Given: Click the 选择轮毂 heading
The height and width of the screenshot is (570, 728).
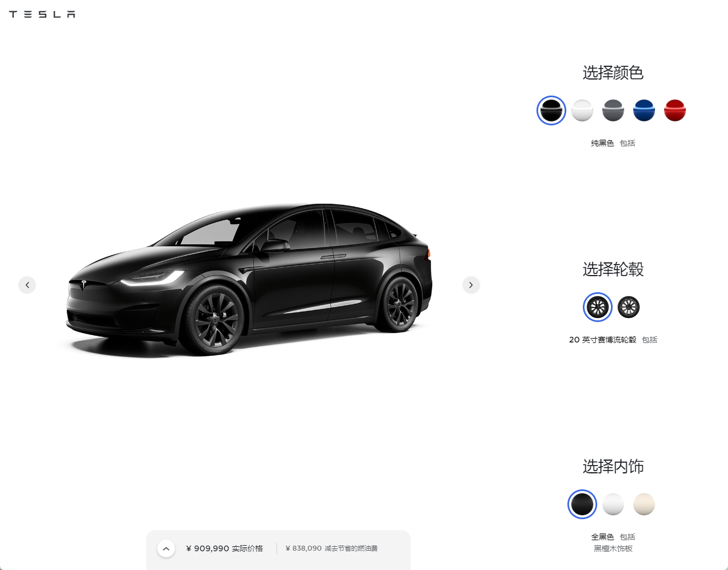Looking at the screenshot, I should point(613,270).
